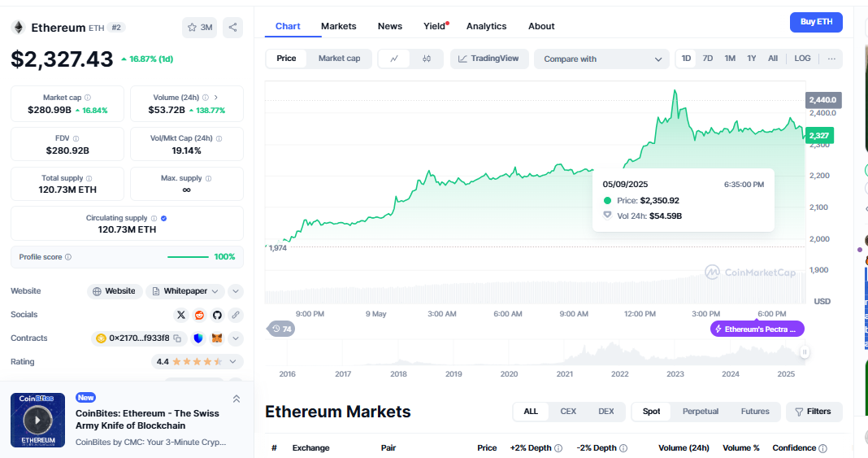This screenshot has height=458, width=868.
Task: Show Vol/Mkt Cap (24h) info icon
Action: click(x=219, y=138)
